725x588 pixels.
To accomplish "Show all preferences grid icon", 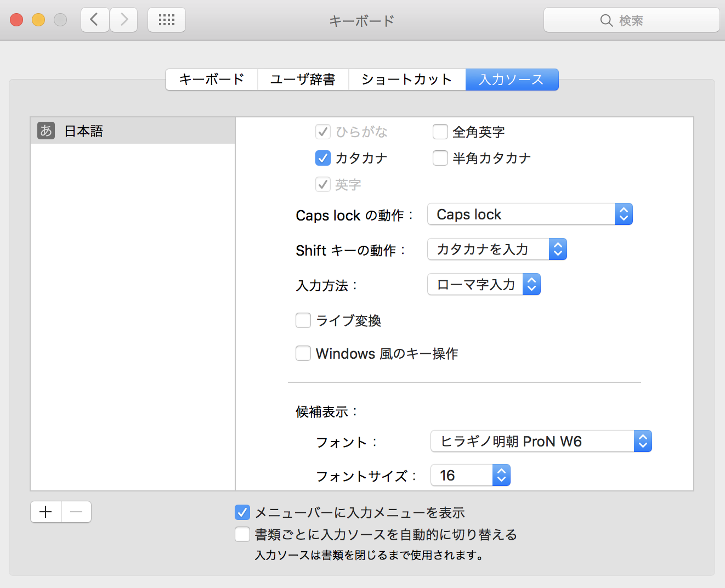I will (x=167, y=20).
